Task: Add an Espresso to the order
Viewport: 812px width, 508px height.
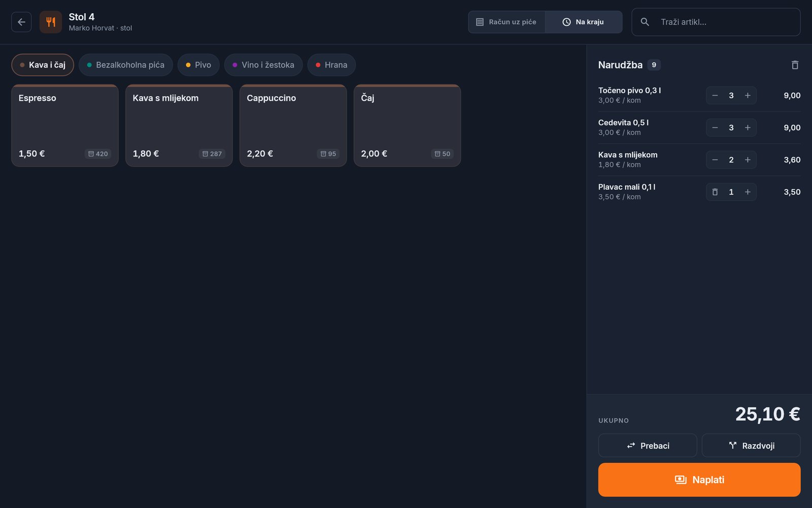Action: 65,125
